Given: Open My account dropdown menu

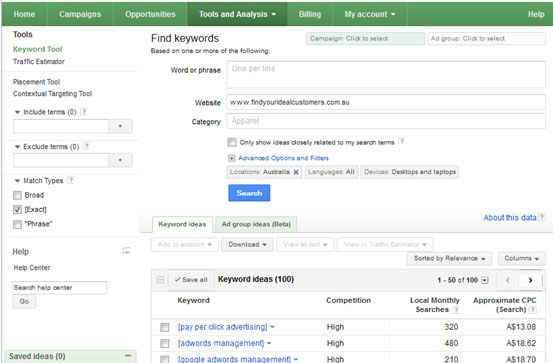Looking at the screenshot, I should tap(370, 14).
